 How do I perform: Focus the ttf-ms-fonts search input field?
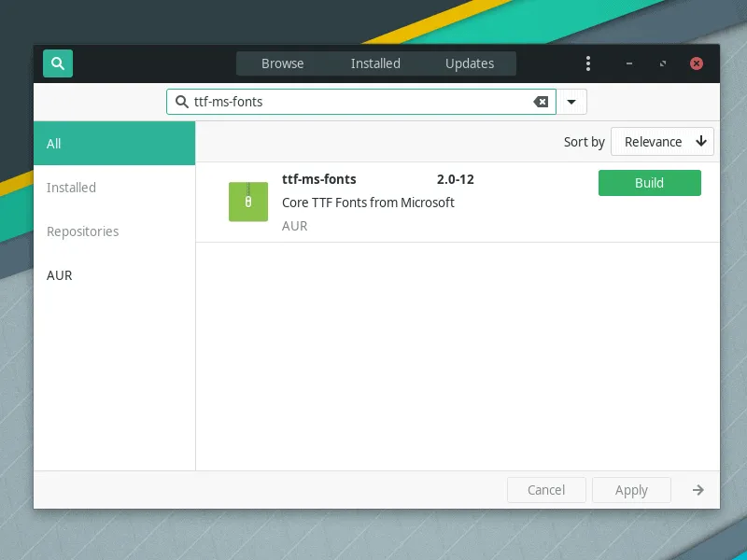click(x=355, y=102)
